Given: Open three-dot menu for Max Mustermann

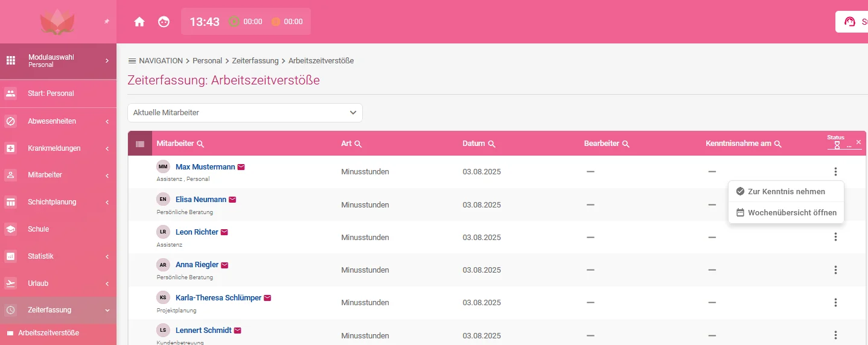Looking at the screenshot, I should (x=835, y=172).
